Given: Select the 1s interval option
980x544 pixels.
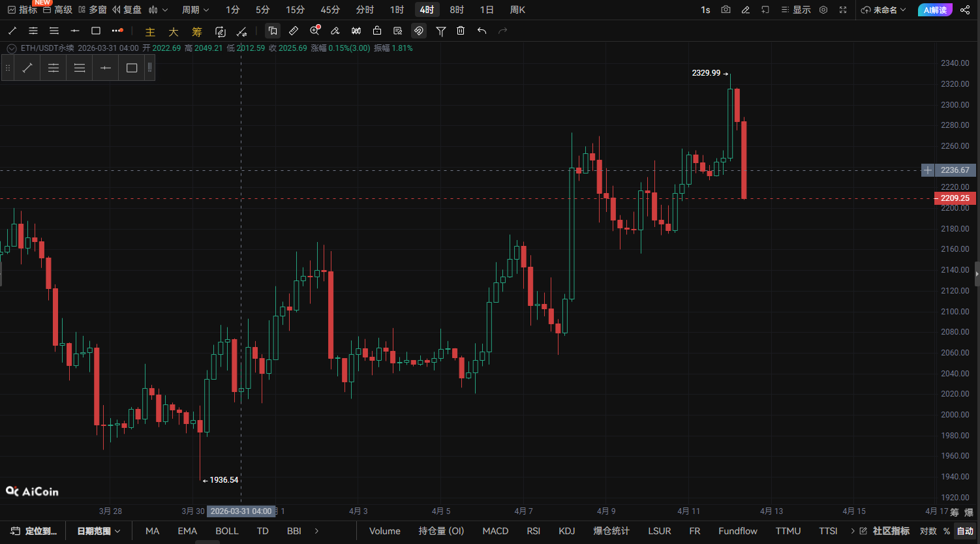Looking at the screenshot, I should pos(705,10).
